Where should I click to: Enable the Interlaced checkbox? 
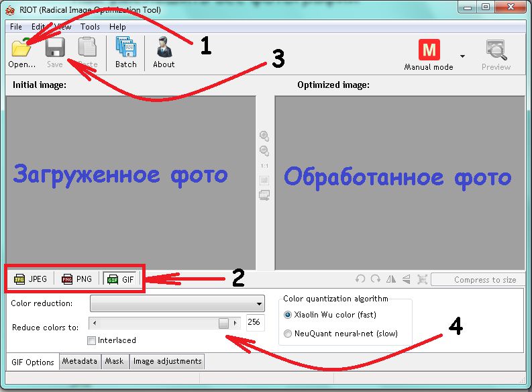92,340
